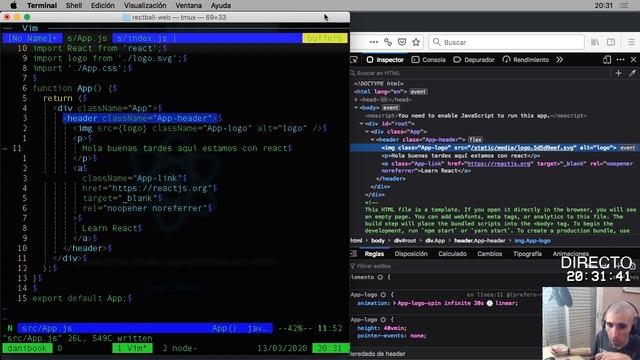
Task: Open the Apple menu
Action: pos(13,5)
